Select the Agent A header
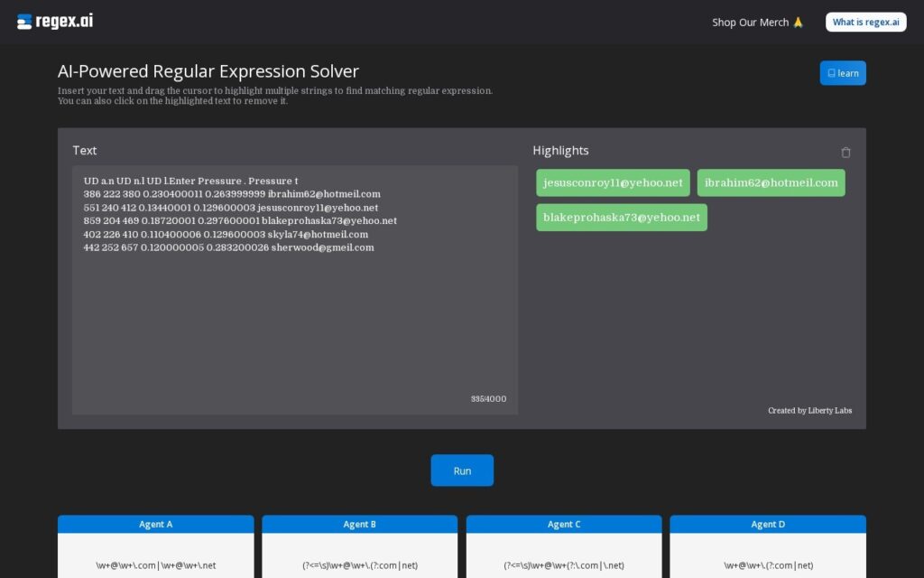The width and height of the screenshot is (924, 578). pos(155,524)
